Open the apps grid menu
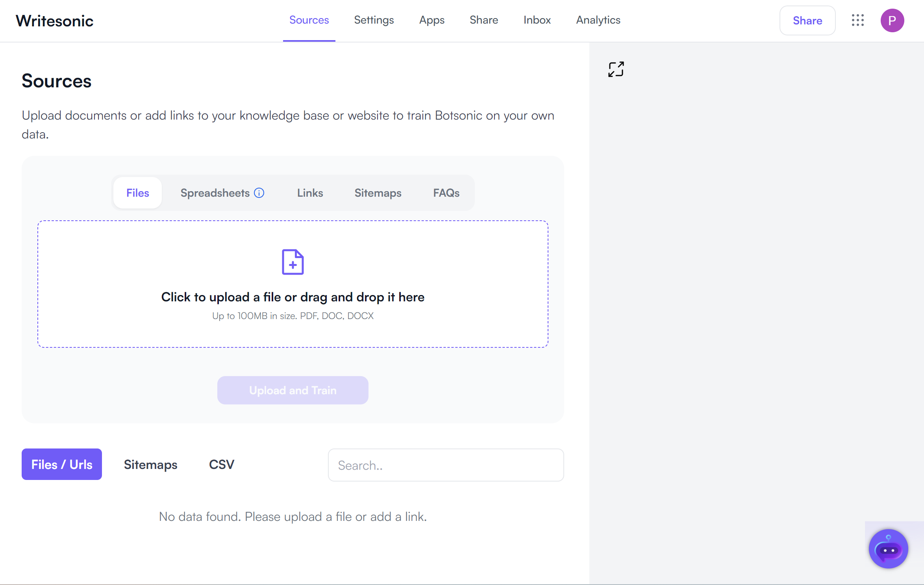 coord(858,20)
